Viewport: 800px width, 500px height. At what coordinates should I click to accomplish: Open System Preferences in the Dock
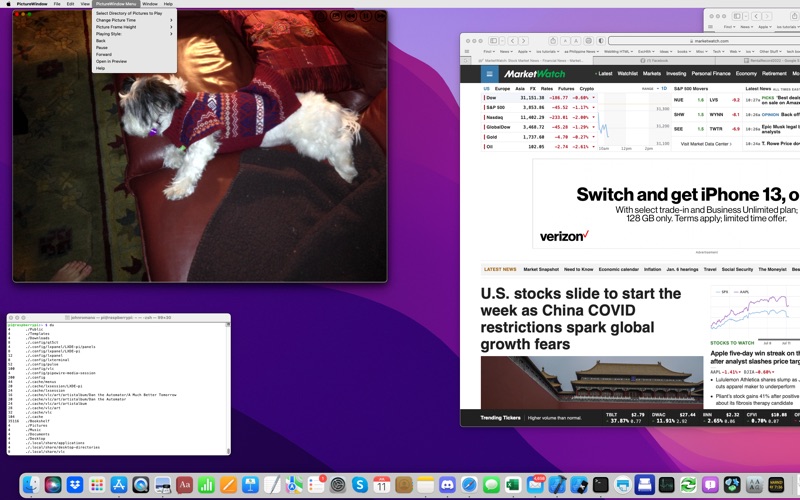click(338, 484)
